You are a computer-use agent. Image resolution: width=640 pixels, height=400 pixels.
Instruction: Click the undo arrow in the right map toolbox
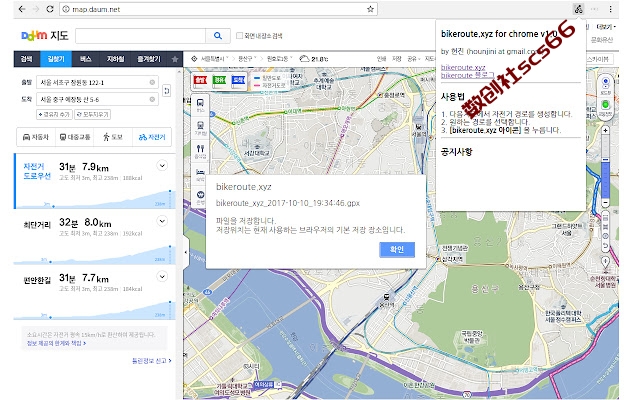(606, 246)
